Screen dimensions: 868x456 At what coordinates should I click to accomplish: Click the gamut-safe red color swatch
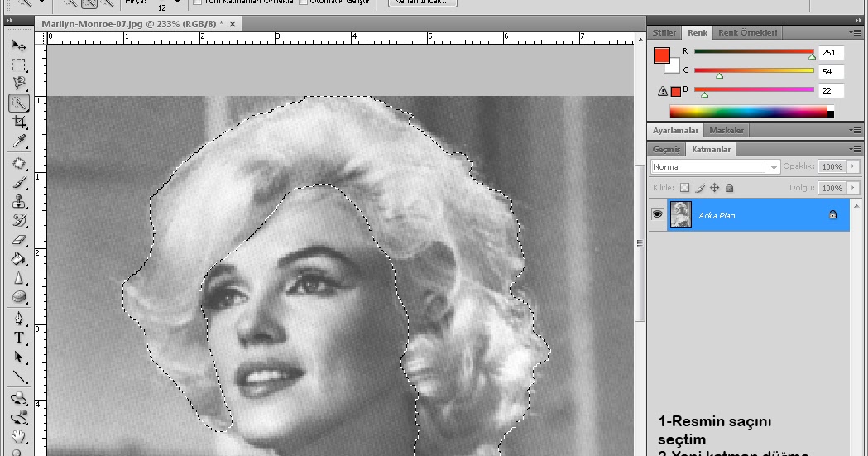click(675, 91)
